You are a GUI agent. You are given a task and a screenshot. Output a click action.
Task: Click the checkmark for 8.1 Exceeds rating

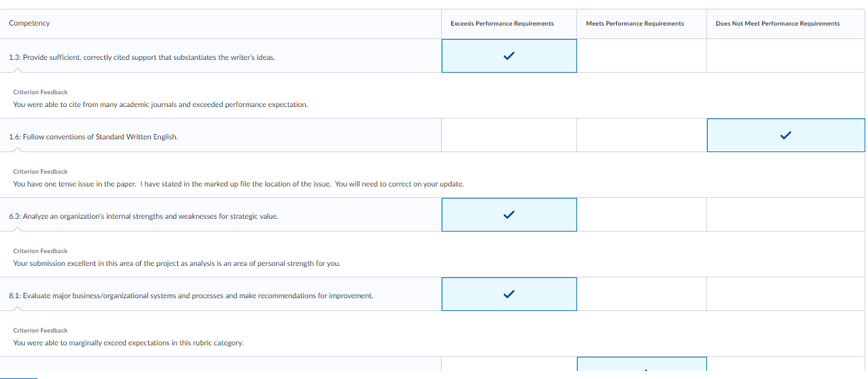tap(509, 294)
